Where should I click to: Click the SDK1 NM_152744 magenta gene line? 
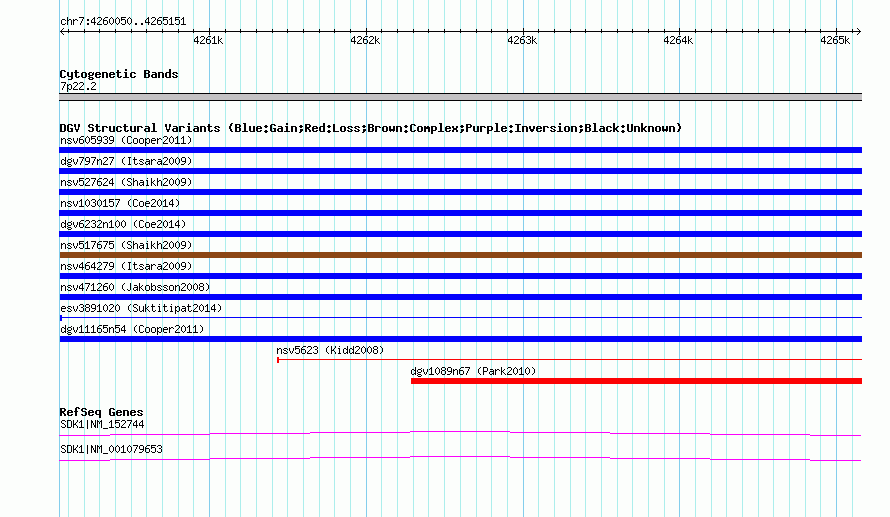tap(460, 434)
